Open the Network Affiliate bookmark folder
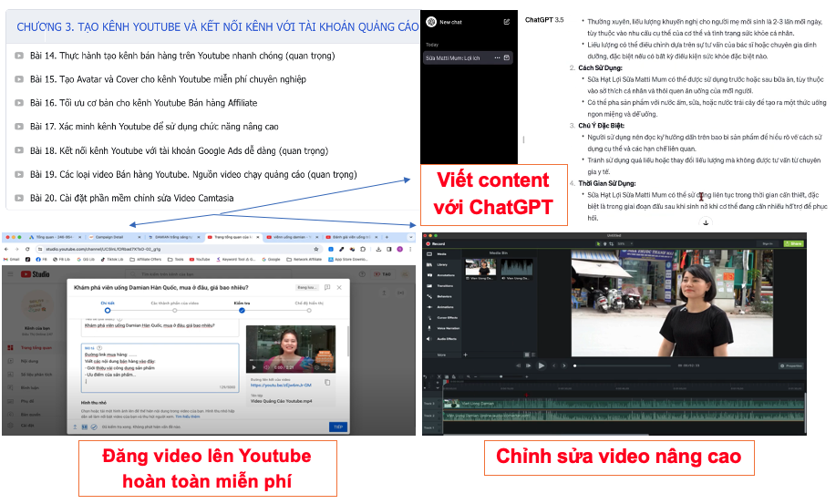This screenshot has width=836, height=504. pos(304,260)
